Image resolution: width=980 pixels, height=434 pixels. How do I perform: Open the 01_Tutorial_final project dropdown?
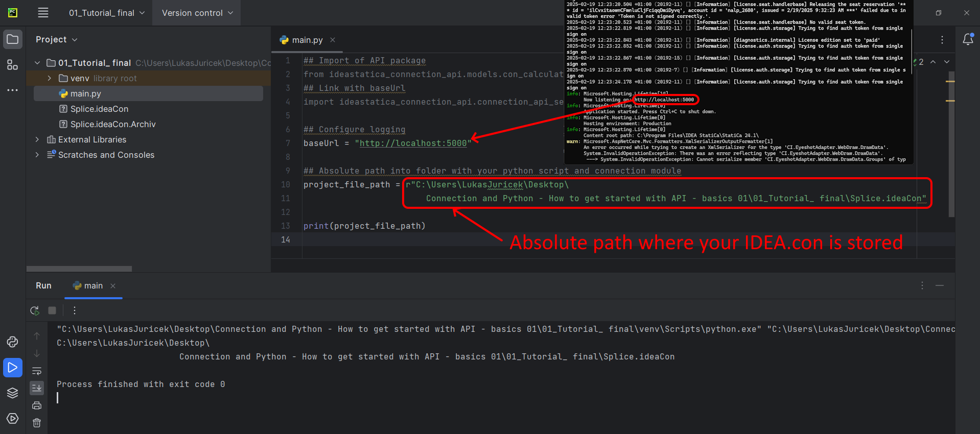pyautogui.click(x=107, y=13)
